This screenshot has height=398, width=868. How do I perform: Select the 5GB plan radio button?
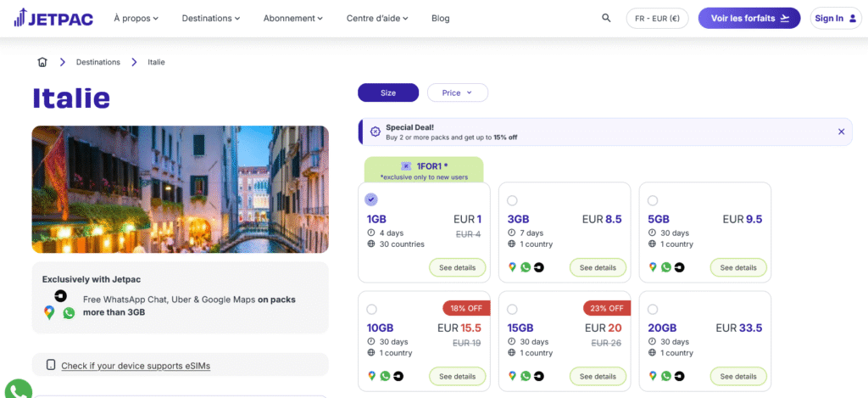[x=653, y=200]
